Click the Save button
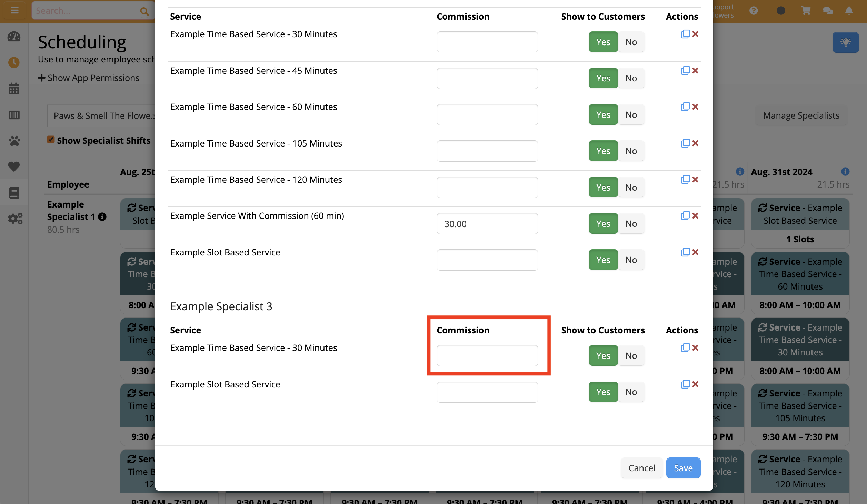The height and width of the screenshot is (504, 867). click(683, 468)
